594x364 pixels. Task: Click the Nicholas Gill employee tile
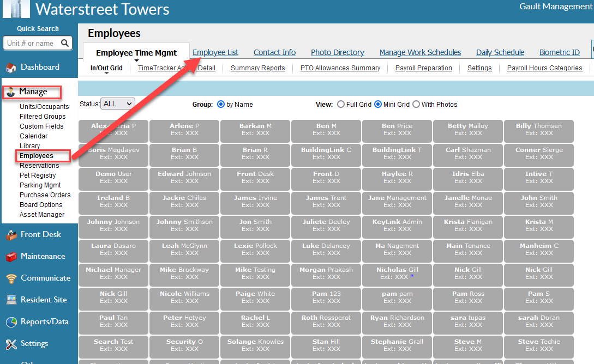coord(397,275)
